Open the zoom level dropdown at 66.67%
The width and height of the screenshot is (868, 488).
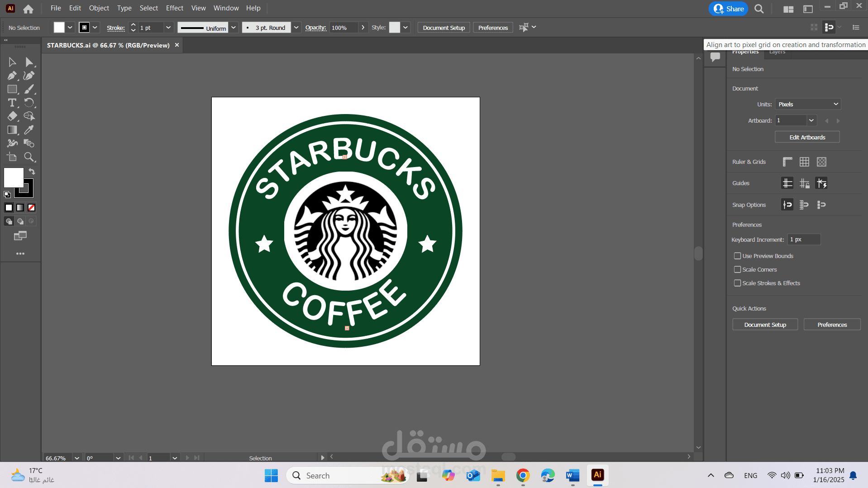coord(77,458)
